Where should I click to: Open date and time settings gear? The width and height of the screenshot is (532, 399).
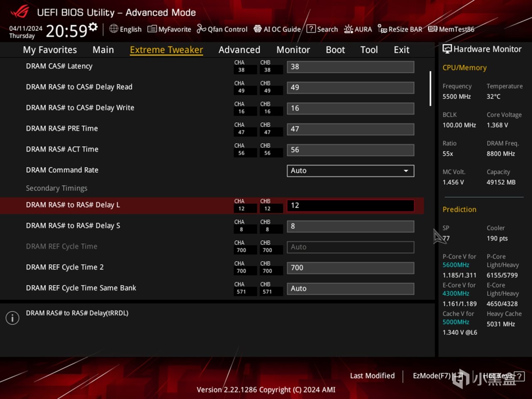click(94, 27)
